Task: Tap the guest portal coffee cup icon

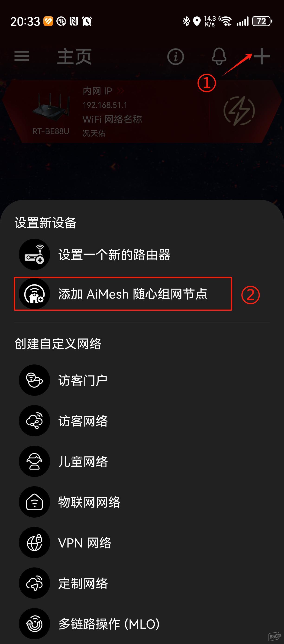Action: (x=35, y=380)
